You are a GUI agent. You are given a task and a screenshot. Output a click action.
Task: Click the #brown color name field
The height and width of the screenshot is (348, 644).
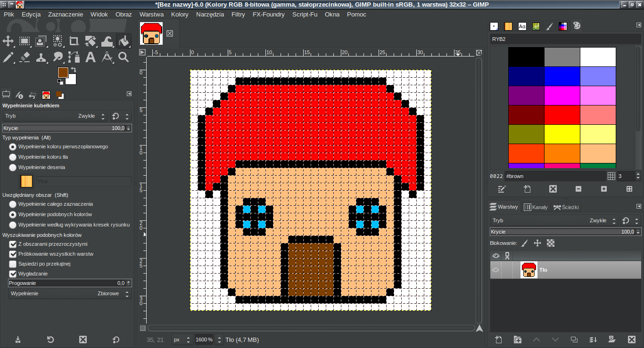[x=555, y=176]
